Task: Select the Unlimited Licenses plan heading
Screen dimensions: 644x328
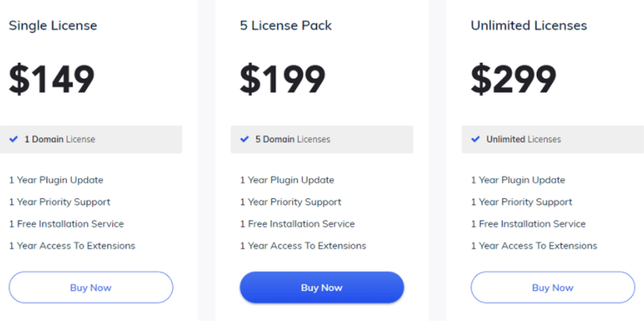Action: coord(529,26)
